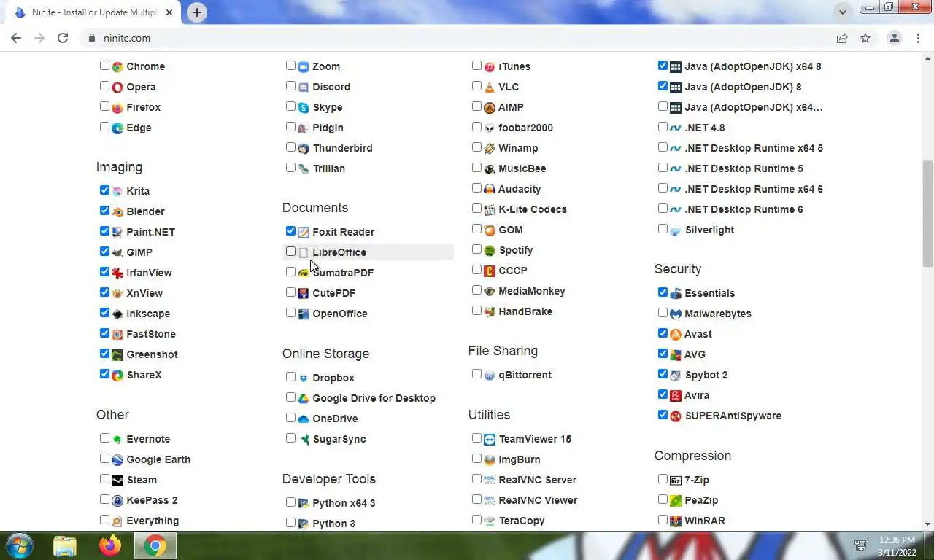The height and width of the screenshot is (560, 934).
Task: Click the Edge browser icon
Action: tap(117, 128)
